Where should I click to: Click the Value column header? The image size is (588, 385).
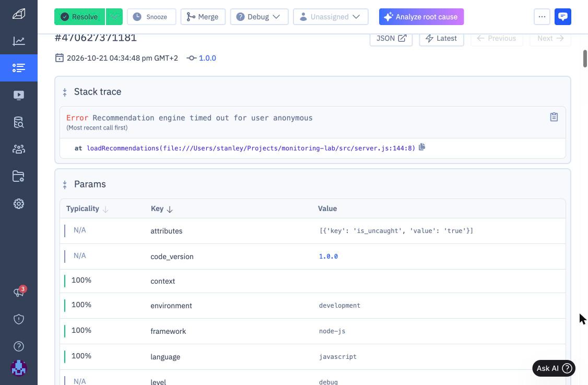point(327,208)
